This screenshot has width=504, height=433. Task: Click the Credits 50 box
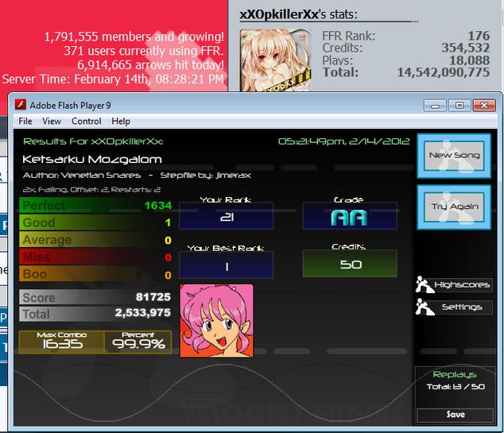tap(350, 264)
